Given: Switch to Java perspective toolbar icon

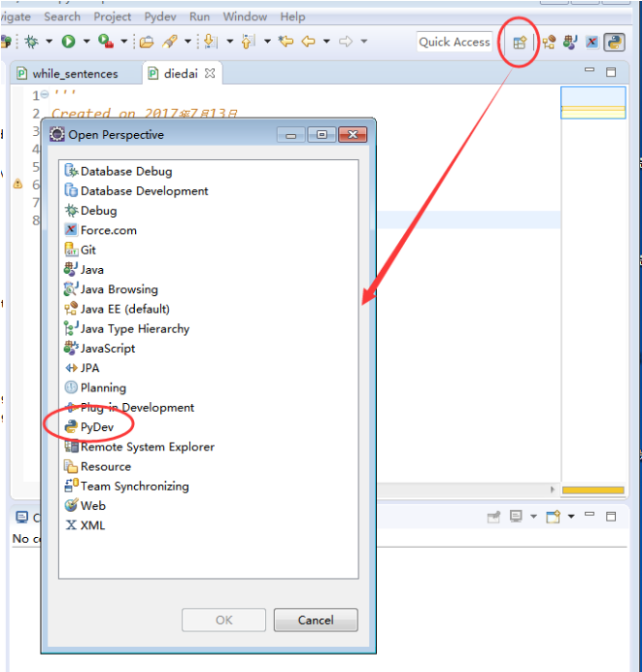Looking at the screenshot, I should coord(570,42).
